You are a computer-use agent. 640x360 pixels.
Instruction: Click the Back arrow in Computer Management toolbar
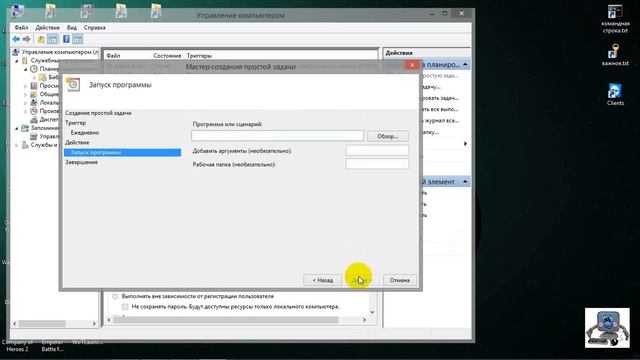coord(16,39)
